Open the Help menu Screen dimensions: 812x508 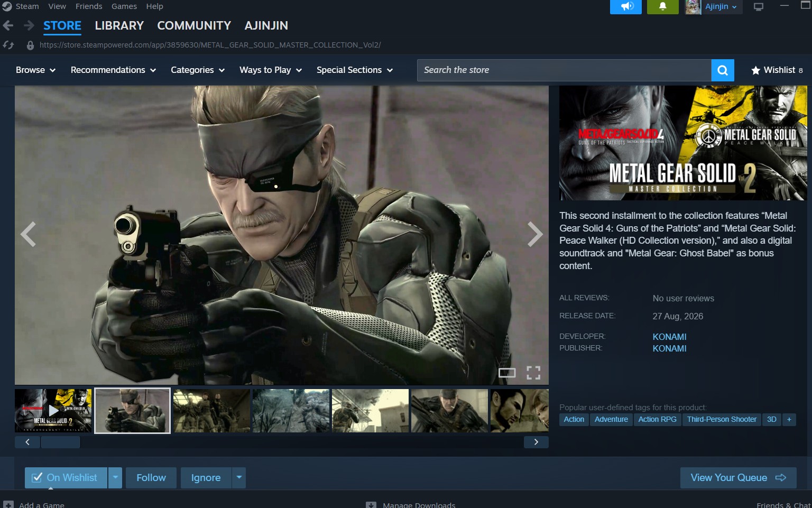point(155,6)
